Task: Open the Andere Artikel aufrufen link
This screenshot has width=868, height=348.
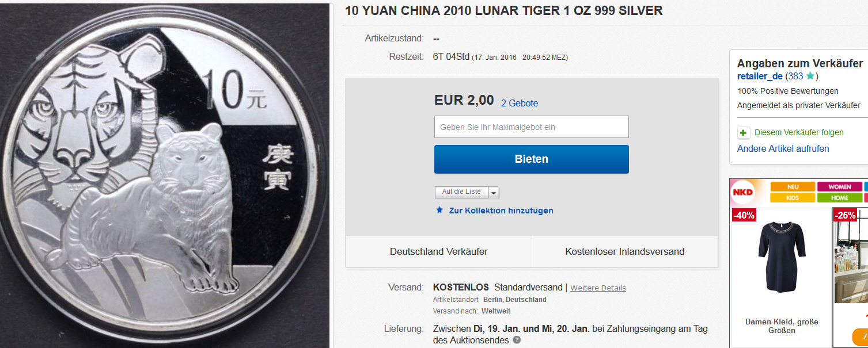Action: point(783,148)
